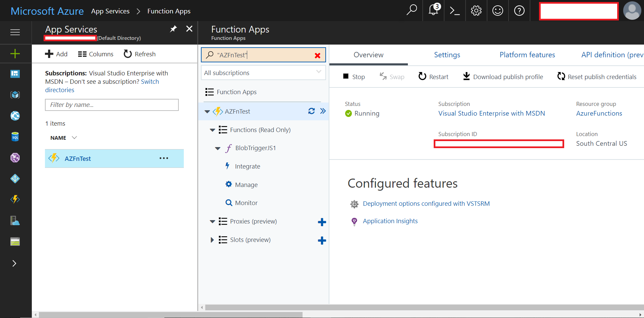Open AzureFunctions resource group link
Screen dimensions: 644x318
pyautogui.click(x=599, y=113)
